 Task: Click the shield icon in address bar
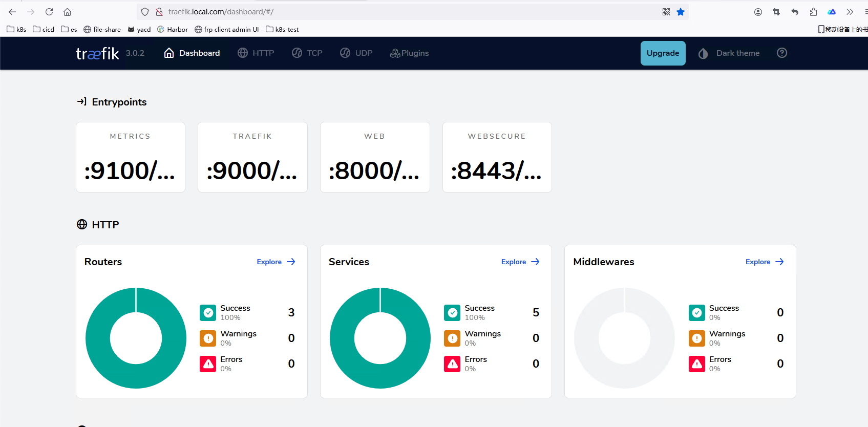[145, 12]
